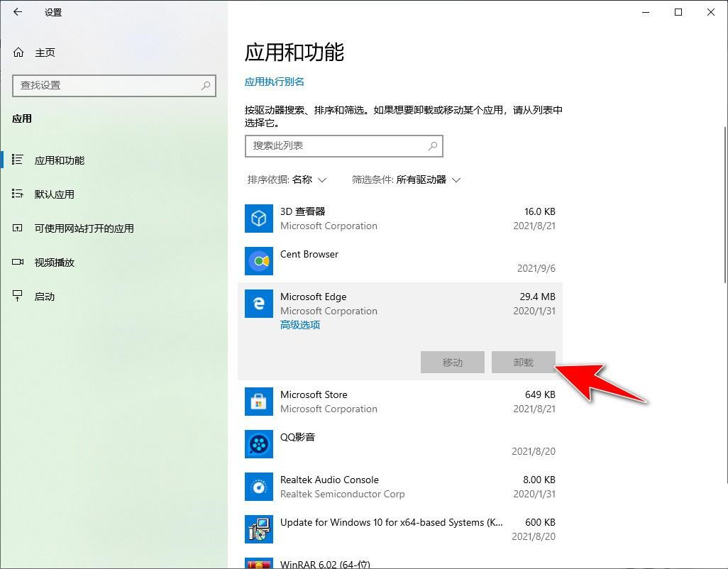The height and width of the screenshot is (569, 728).
Task: Click the 16.0 KB size value
Action: (540, 211)
